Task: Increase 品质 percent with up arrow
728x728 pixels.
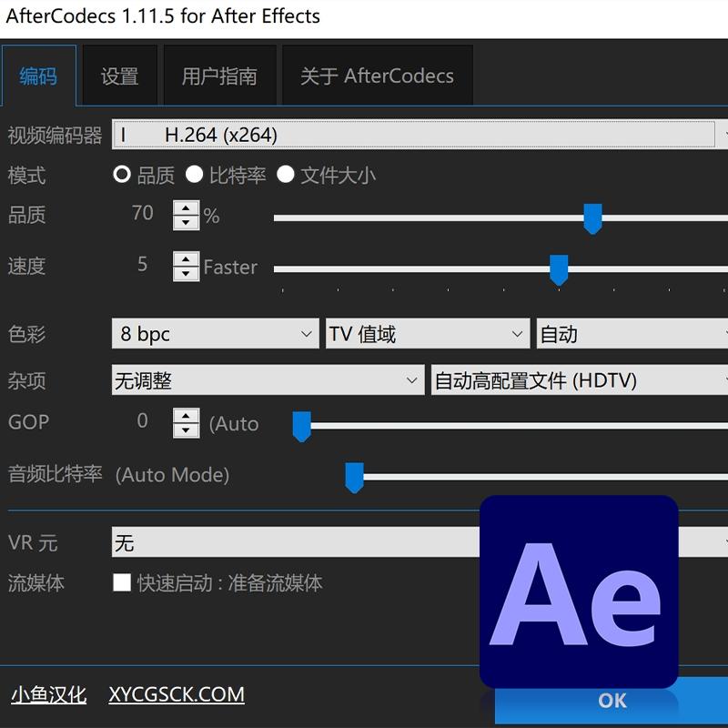Action: click(187, 207)
